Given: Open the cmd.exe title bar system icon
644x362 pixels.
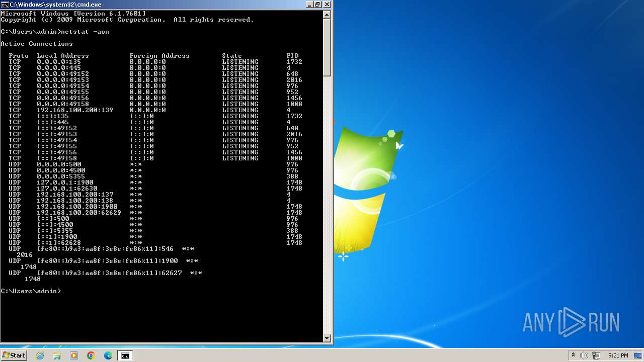Looking at the screenshot, I should point(5,5).
